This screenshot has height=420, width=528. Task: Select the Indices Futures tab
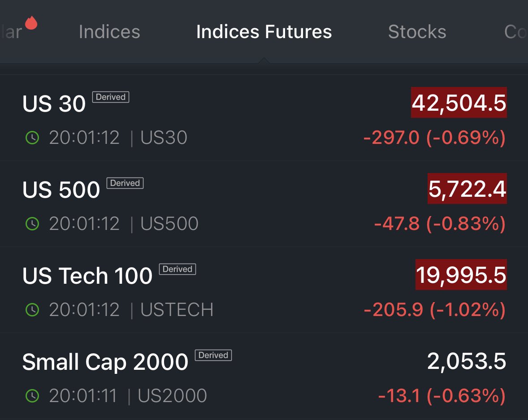(x=264, y=32)
